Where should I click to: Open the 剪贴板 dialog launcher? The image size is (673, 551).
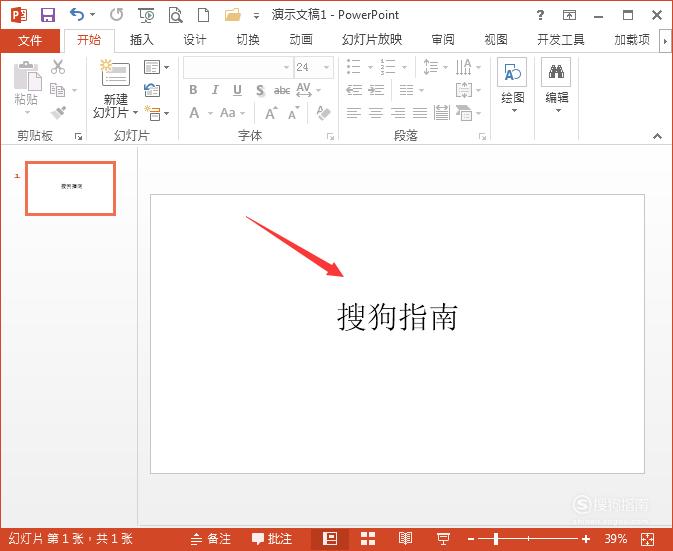coord(79,136)
